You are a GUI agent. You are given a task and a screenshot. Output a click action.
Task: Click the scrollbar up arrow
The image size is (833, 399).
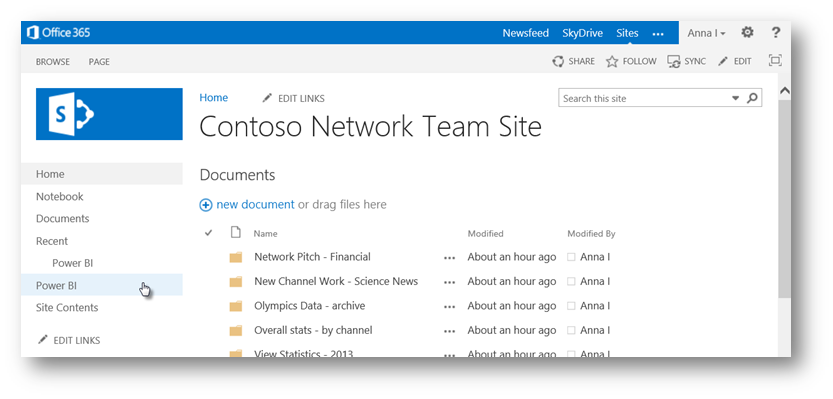point(784,91)
